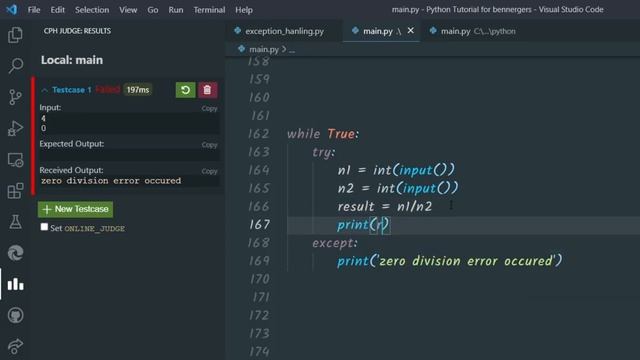The width and height of the screenshot is (640, 360).
Task: Open the Extensions view
Action: click(15, 191)
